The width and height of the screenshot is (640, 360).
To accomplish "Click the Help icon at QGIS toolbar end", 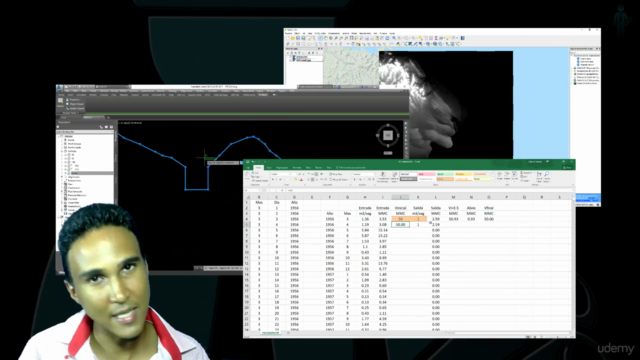I will coord(462,38).
